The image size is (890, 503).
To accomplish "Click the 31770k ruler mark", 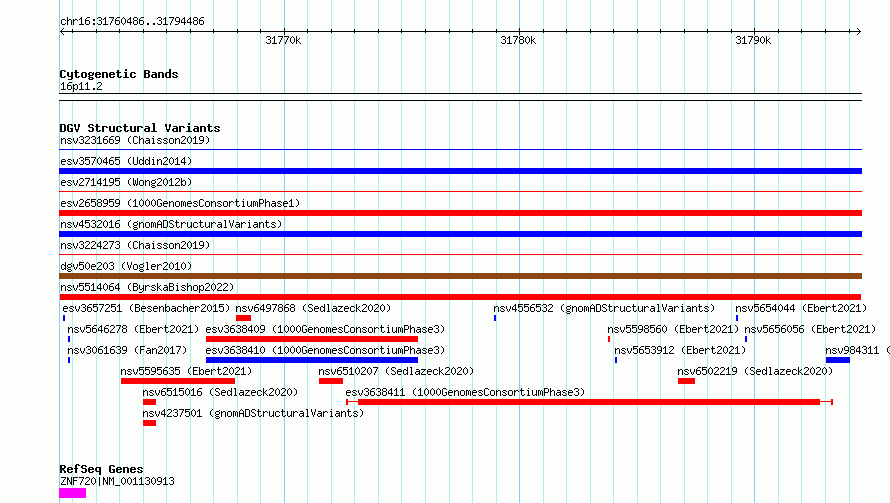I will pyautogui.click(x=283, y=40).
